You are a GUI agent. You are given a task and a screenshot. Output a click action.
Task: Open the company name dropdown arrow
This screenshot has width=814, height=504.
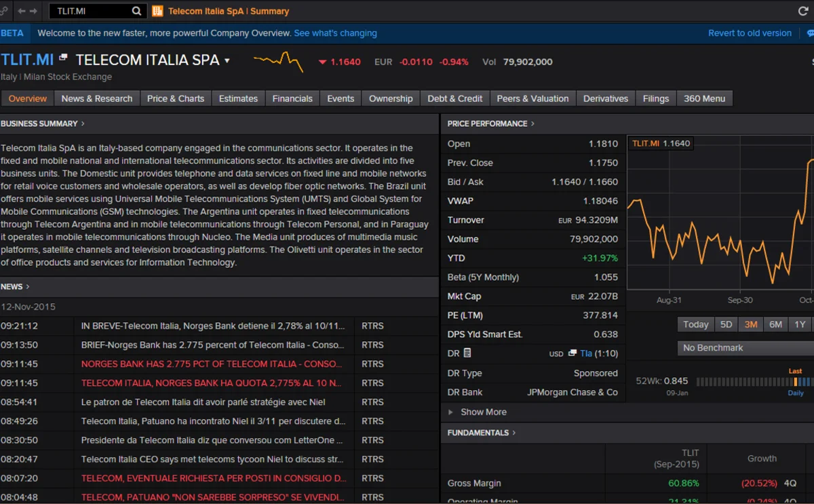pyautogui.click(x=227, y=60)
